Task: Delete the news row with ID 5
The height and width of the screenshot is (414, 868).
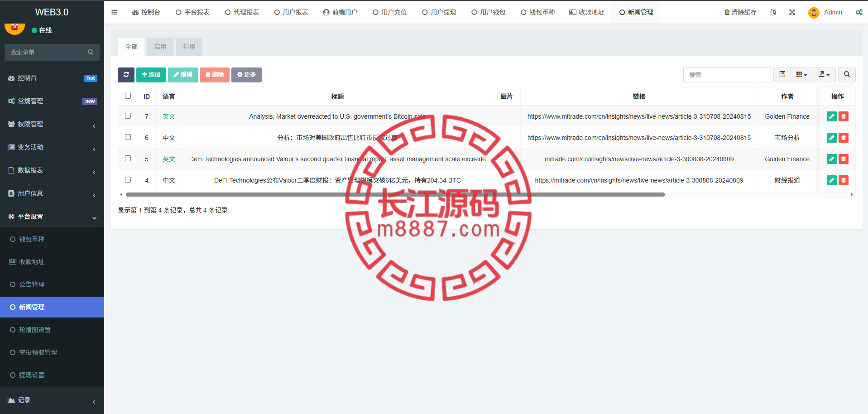Action: tap(844, 159)
